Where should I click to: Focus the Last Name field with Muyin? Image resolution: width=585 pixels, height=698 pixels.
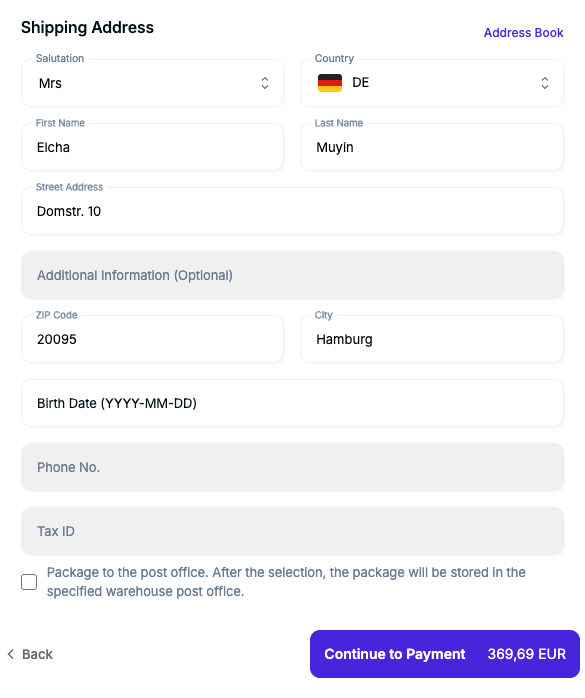tap(432, 147)
